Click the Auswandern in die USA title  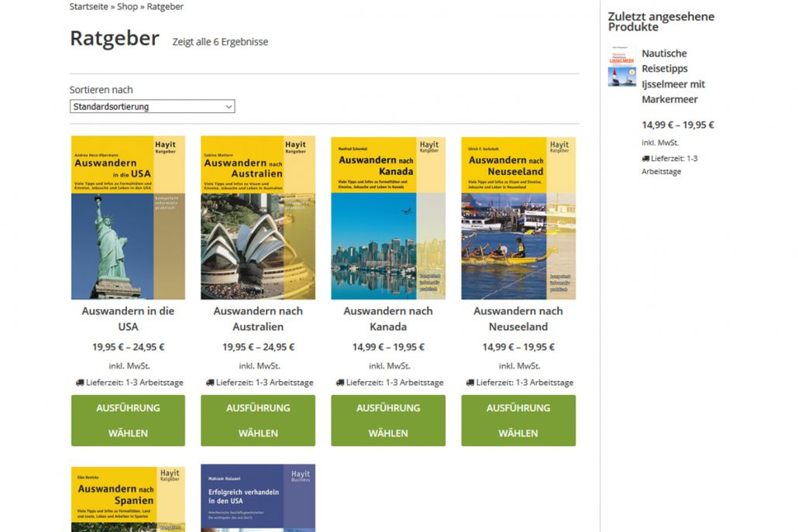click(x=129, y=318)
